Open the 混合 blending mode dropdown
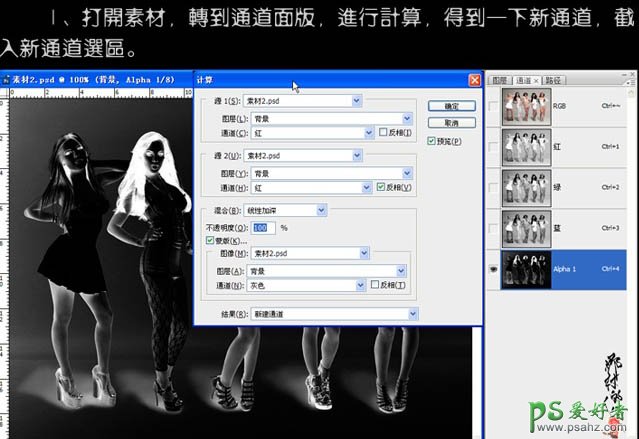This screenshot has height=439, width=639. pyautogui.click(x=321, y=210)
